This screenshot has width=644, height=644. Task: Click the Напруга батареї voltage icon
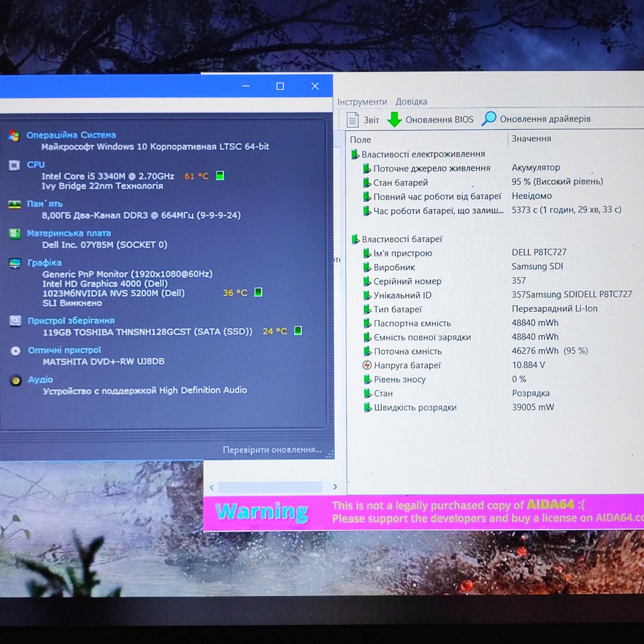[367, 365]
